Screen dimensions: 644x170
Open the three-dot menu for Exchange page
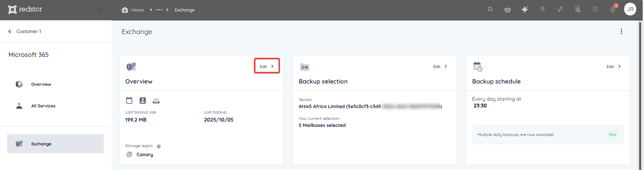[621, 31]
